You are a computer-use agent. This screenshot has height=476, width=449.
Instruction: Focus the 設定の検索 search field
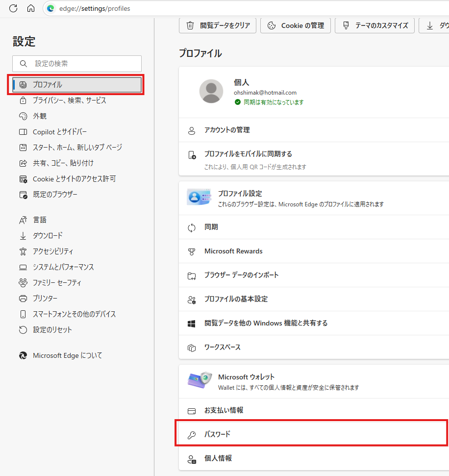tap(77, 63)
